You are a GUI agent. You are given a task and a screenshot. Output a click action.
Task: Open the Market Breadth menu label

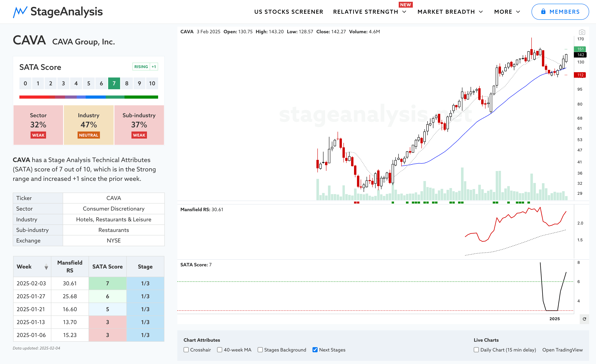[446, 12]
